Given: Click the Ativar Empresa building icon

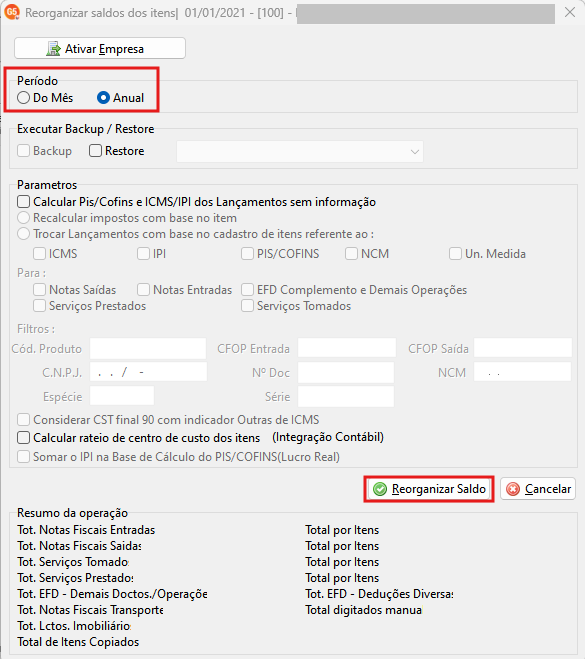Looking at the screenshot, I should coord(53,49).
